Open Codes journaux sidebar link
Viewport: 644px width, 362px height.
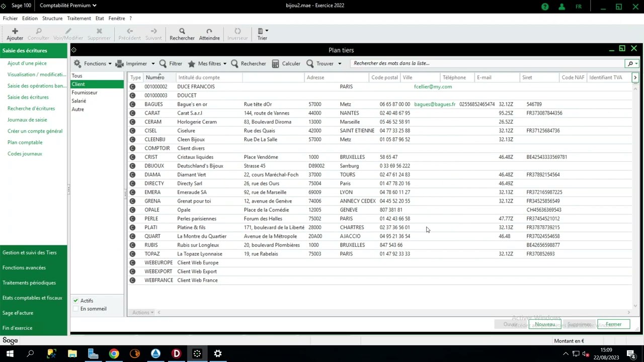tap(25, 154)
